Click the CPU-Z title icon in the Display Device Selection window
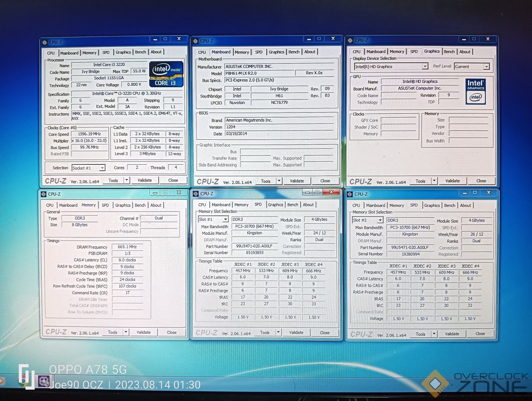Image resolution: width=532 pixels, height=401 pixels. click(x=350, y=40)
